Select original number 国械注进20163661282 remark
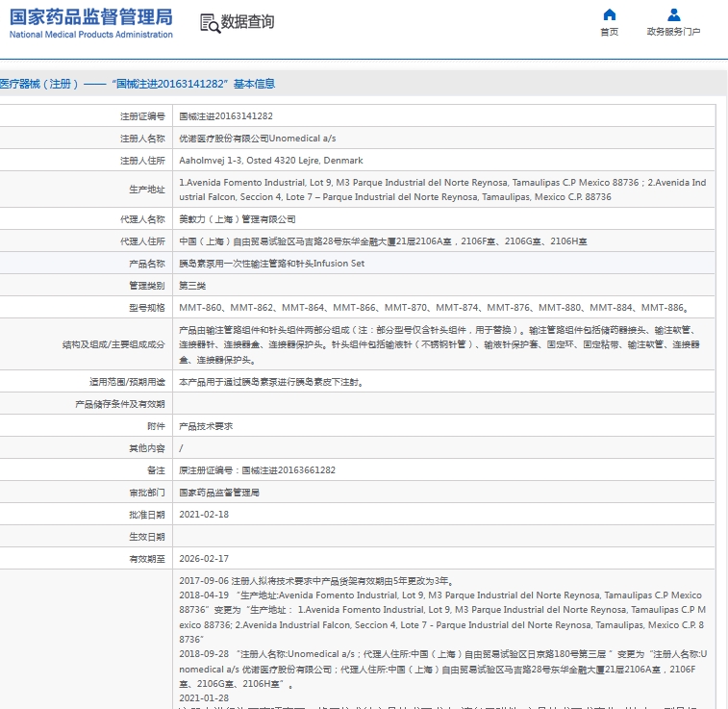 [257, 470]
